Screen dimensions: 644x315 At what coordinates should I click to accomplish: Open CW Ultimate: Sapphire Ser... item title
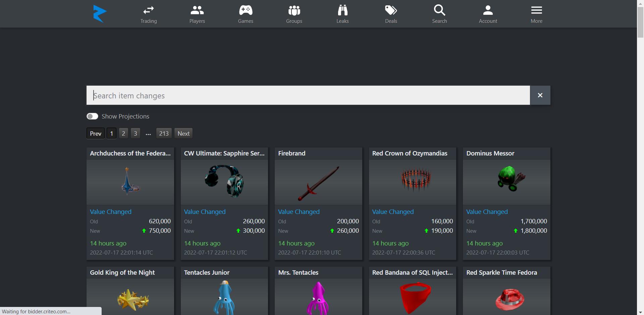224,153
